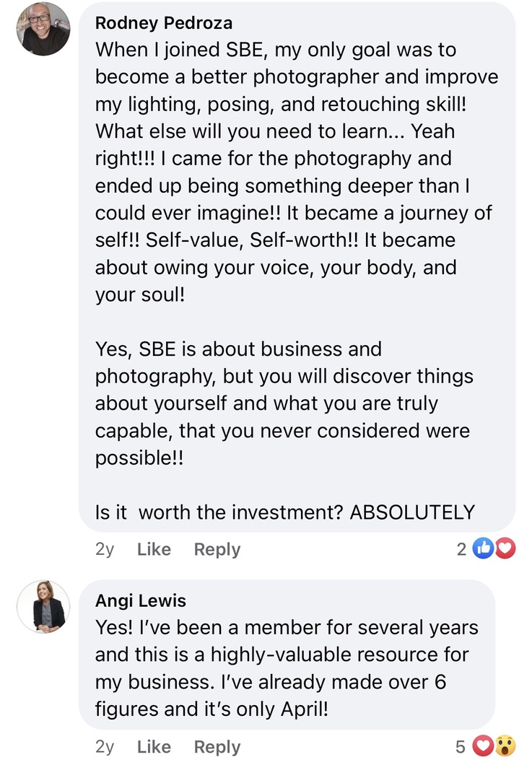
Task: Visit Angi Lewis's profile via her name
Action: pos(141,600)
